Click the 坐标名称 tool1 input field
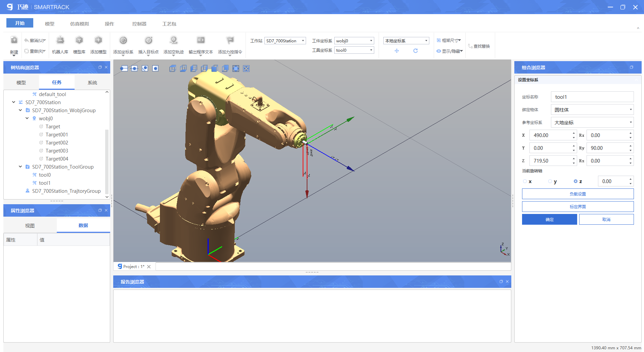This screenshot has width=644, height=352. point(592,97)
